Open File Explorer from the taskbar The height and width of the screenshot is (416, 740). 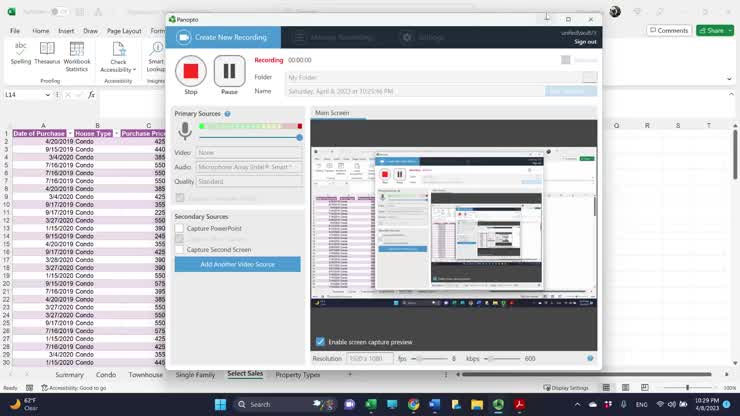[477, 405]
